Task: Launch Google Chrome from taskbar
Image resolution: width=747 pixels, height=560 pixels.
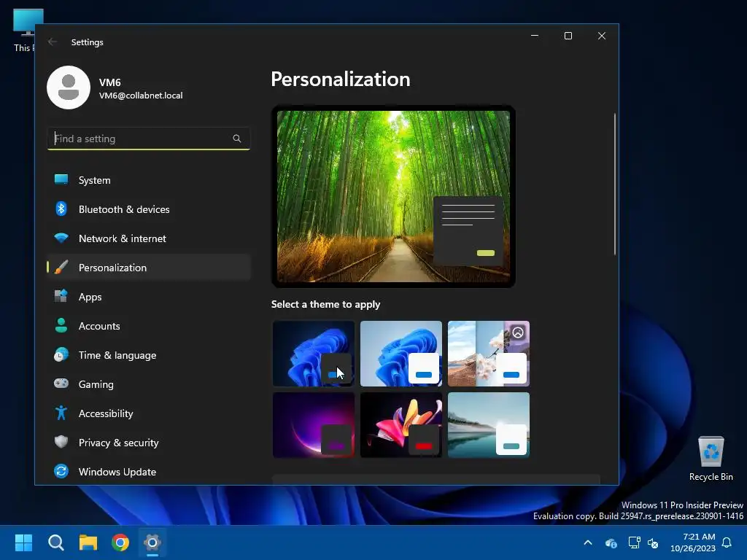Action: point(120,542)
